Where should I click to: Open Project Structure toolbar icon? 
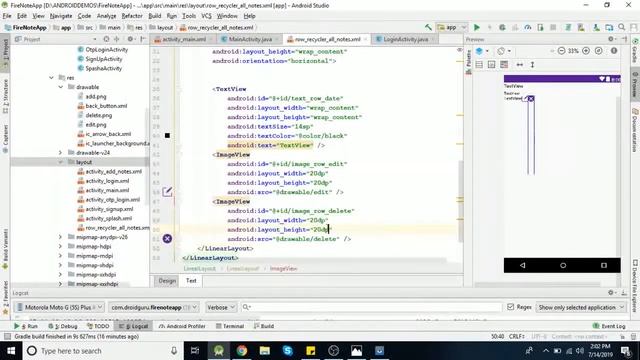pyautogui.click(x=609, y=27)
